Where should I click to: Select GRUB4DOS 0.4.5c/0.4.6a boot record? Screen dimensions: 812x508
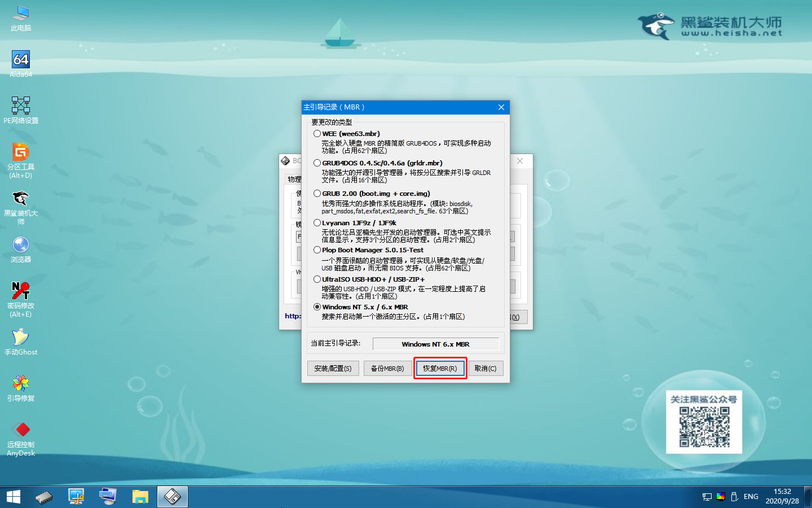coord(317,163)
